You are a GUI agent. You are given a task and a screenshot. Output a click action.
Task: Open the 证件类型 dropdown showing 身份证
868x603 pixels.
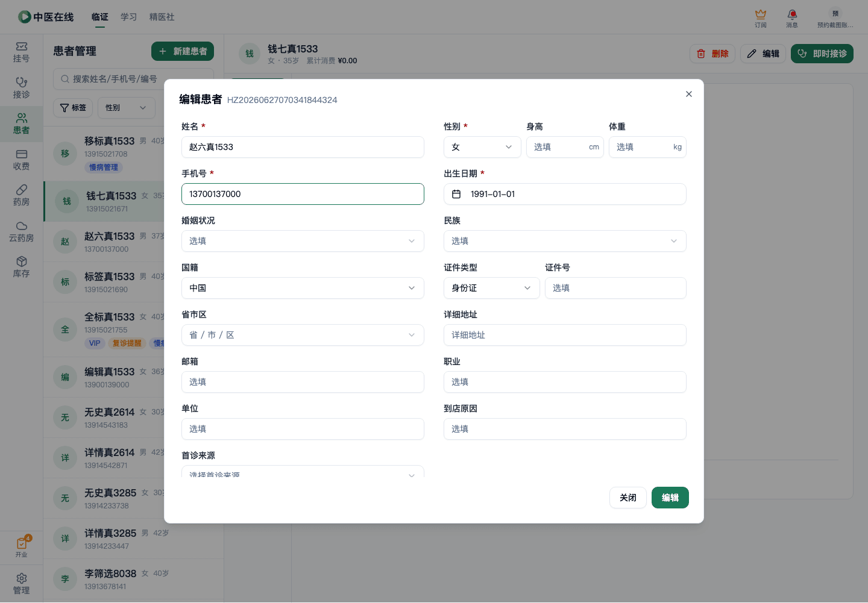[492, 288]
